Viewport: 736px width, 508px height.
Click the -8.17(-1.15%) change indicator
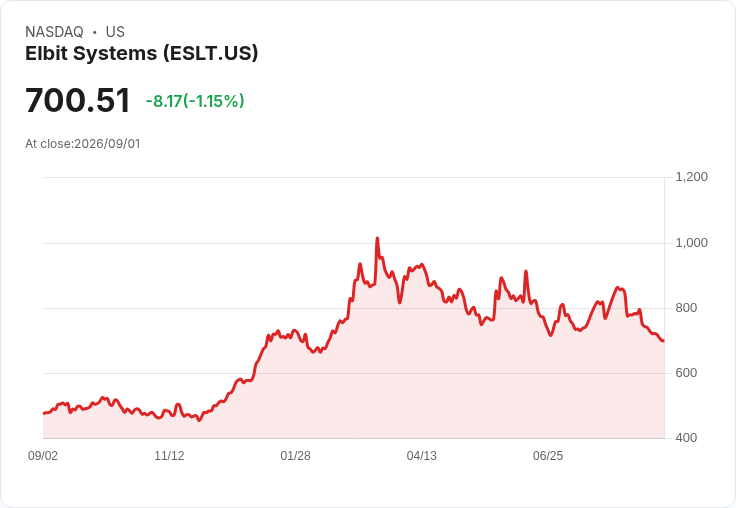pyautogui.click(x=195, y=101)
